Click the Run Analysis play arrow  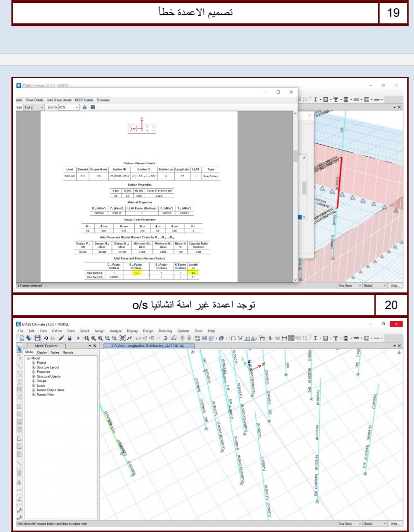[x=79, y=338]
